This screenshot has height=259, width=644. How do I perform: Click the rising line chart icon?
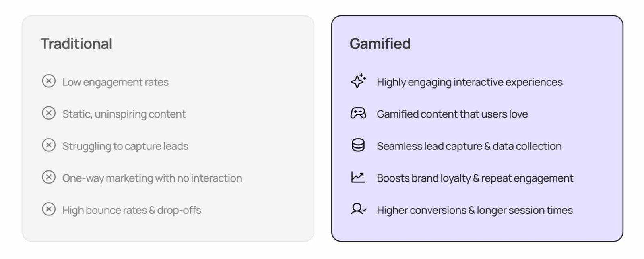(358, 177)
